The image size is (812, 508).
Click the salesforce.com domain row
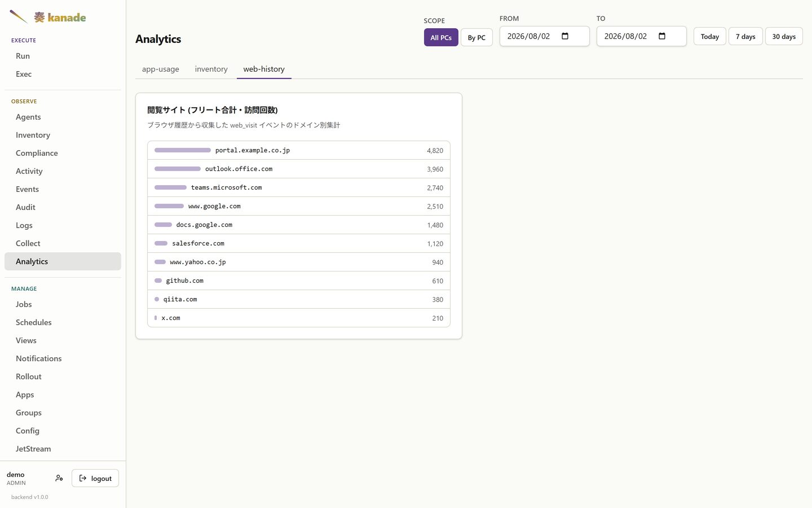pyautogui.click(x=299, y=243)
